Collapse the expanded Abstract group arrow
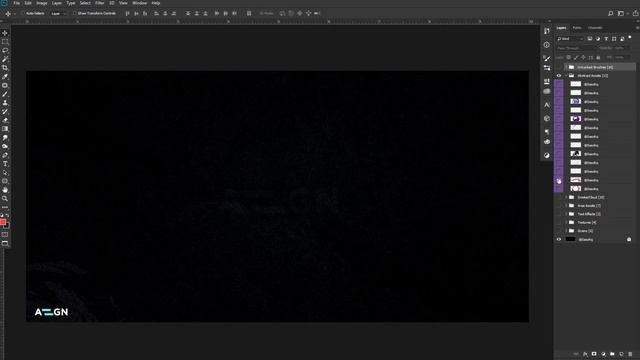640x360 pixels. (566, 76)
